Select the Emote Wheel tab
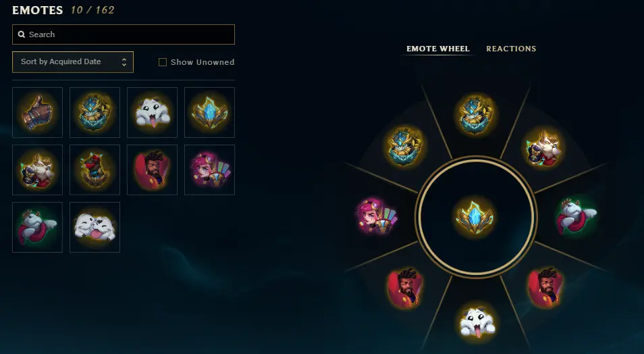Screen dimensions: 644x354 pyautogui.click(x=438, y=49)
